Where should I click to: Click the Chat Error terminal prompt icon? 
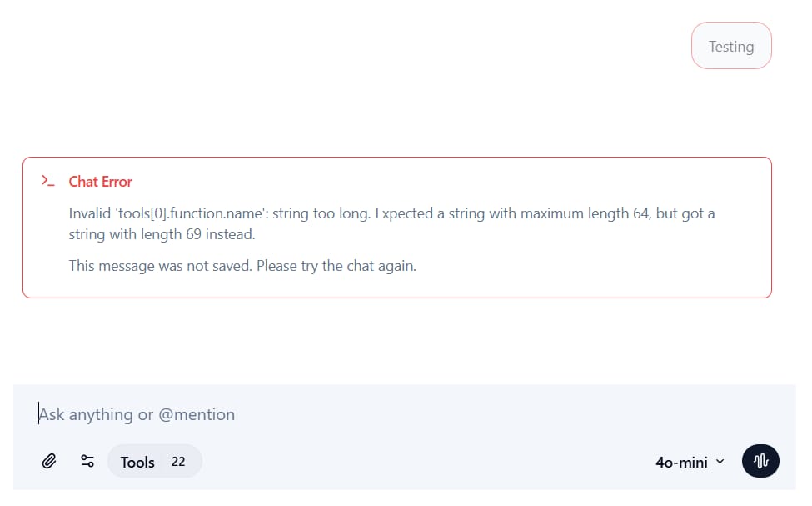[48, 181]
